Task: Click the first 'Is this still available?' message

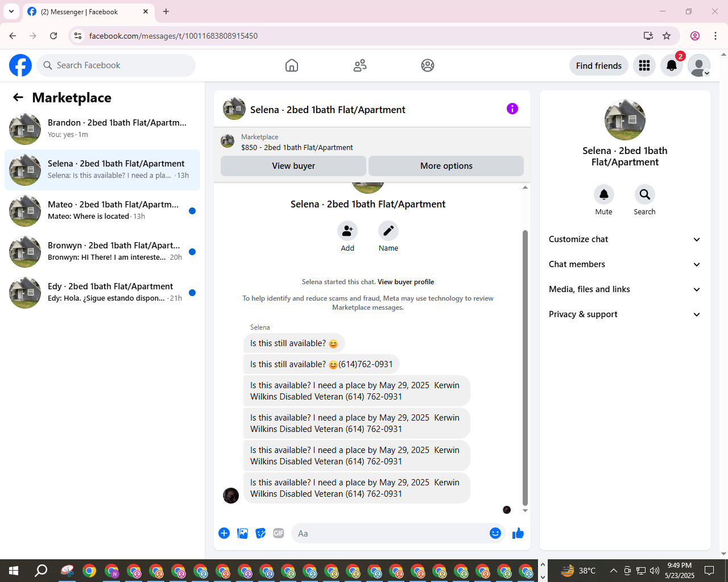Action: [294, 343]
